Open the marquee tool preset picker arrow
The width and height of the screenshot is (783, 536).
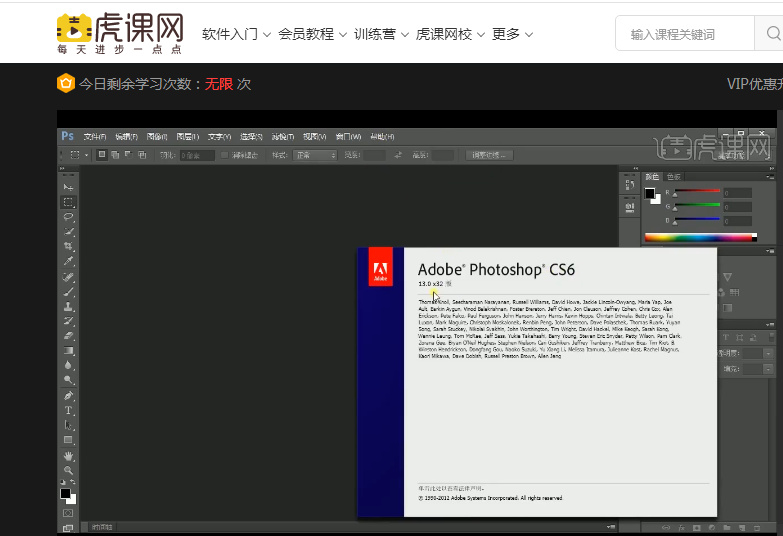[x=86, y=155]
